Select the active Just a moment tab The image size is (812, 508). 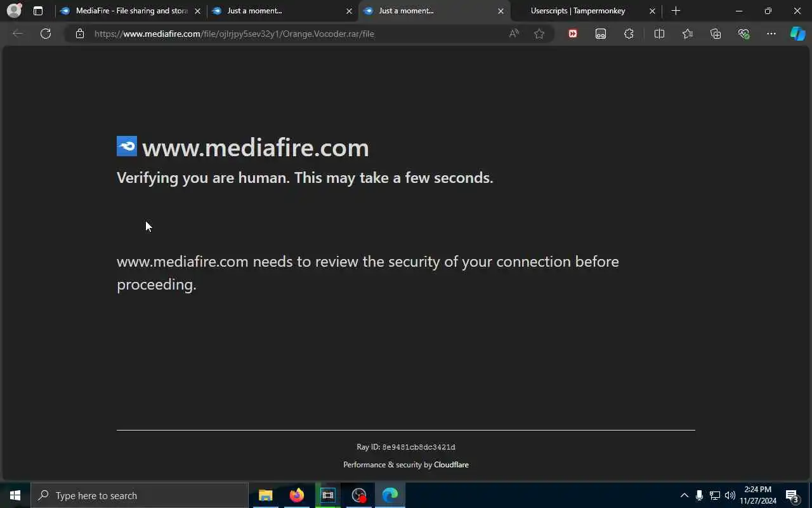(x=434, y=11)
